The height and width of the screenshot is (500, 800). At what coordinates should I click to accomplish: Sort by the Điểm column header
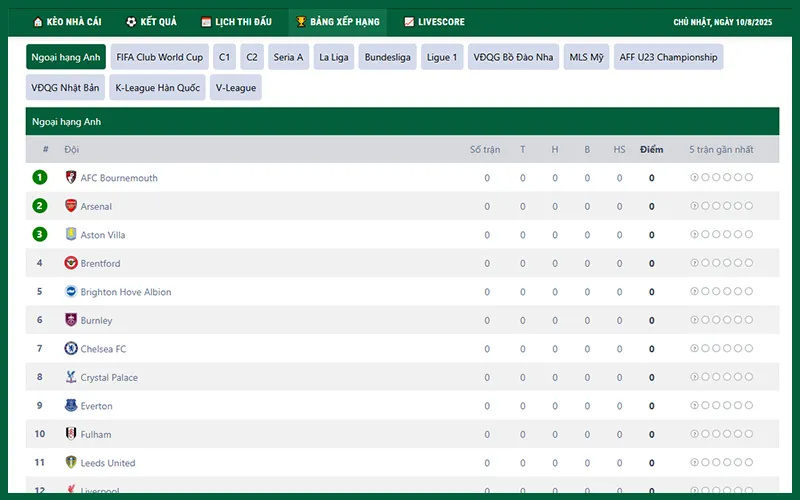point(651,149)
